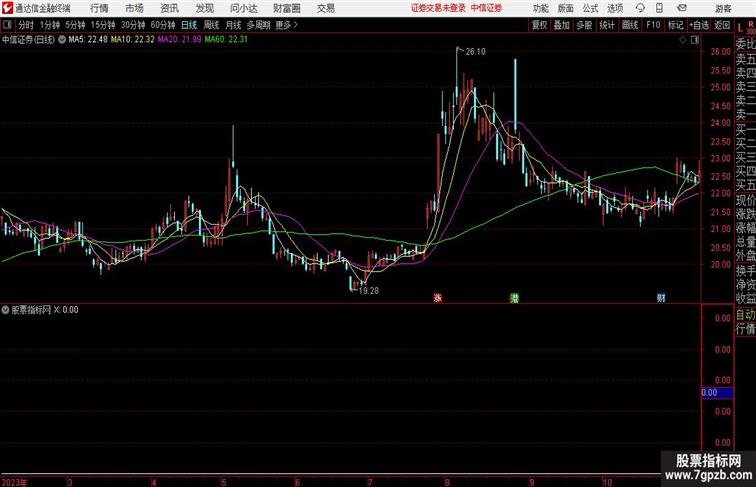The height and width of the screenshot is (487, 756).
Task: Open the 财富圈 menu
Action: [x=287, y=8]
